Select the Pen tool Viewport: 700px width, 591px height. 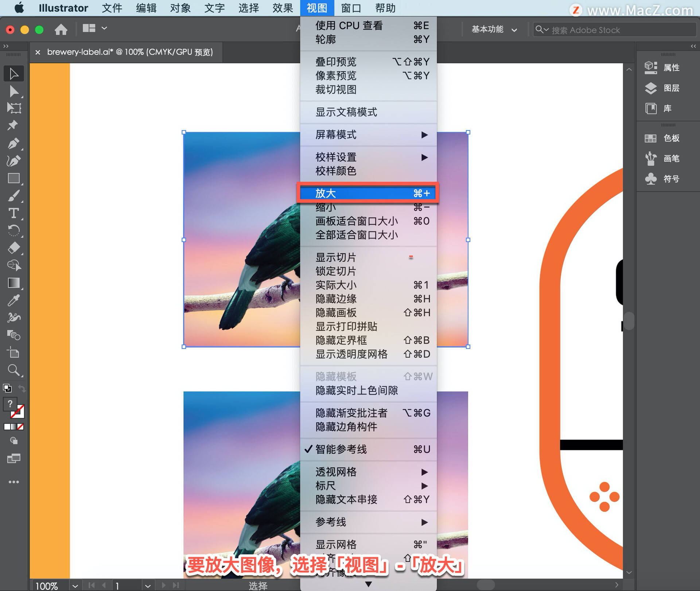pyautogui.click(x=14, y=143)
